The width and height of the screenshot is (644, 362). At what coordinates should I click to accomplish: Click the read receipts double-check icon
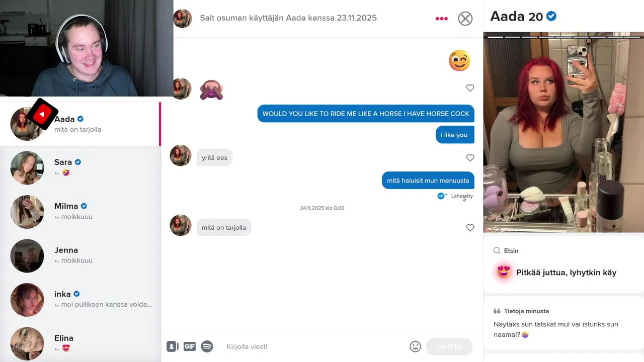coord(442,196)
